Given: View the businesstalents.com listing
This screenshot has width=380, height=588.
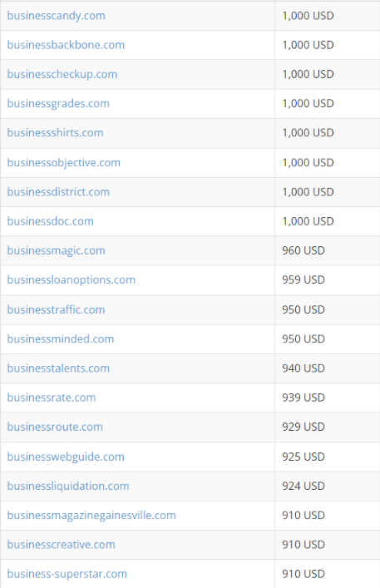Looking at the screenshot, I should pyautogui.click(x=58, y=368).
